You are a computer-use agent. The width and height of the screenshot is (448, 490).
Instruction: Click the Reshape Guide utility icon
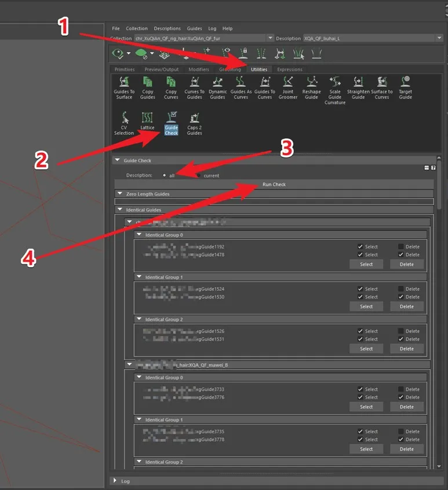[311, 82]
